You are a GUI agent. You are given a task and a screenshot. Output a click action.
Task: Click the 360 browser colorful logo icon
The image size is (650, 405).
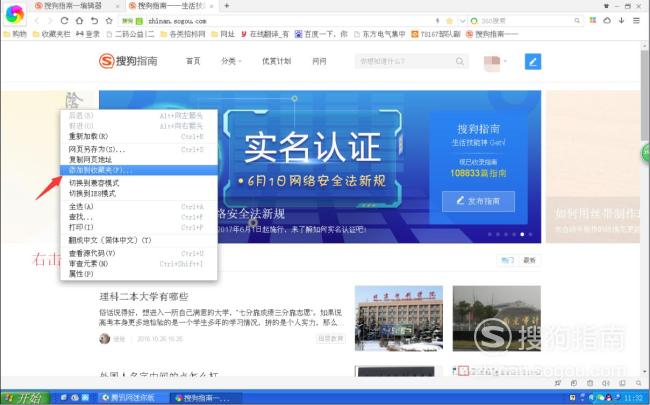15,15
